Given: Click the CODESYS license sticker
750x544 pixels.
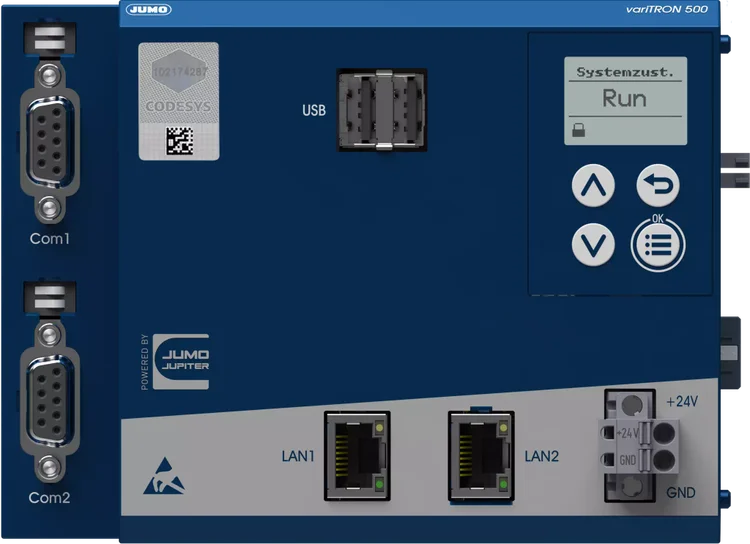Looking at the screenshot, I should pyautogui.click(x=179, y=101).
